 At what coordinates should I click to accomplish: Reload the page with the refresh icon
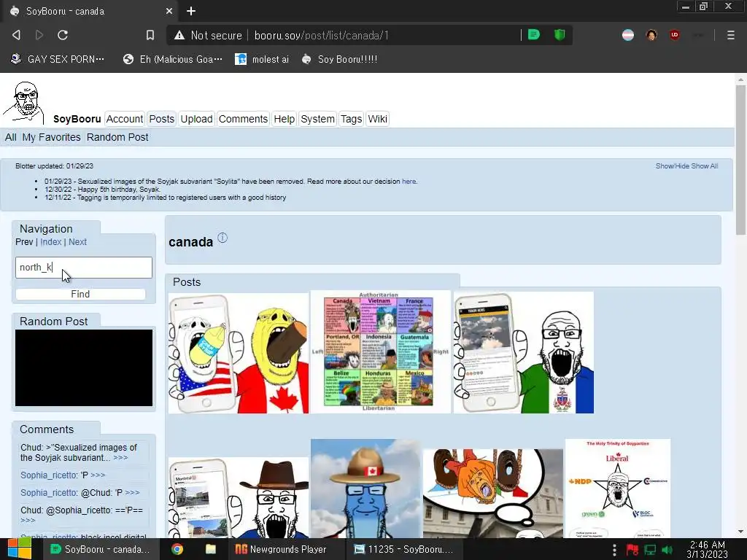[x=63, y=35]
